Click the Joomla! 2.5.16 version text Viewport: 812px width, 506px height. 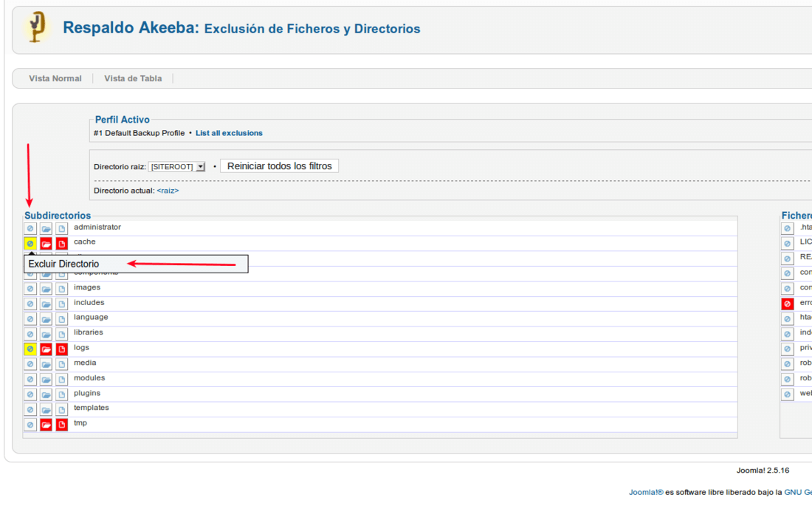(x=763, y=471)
